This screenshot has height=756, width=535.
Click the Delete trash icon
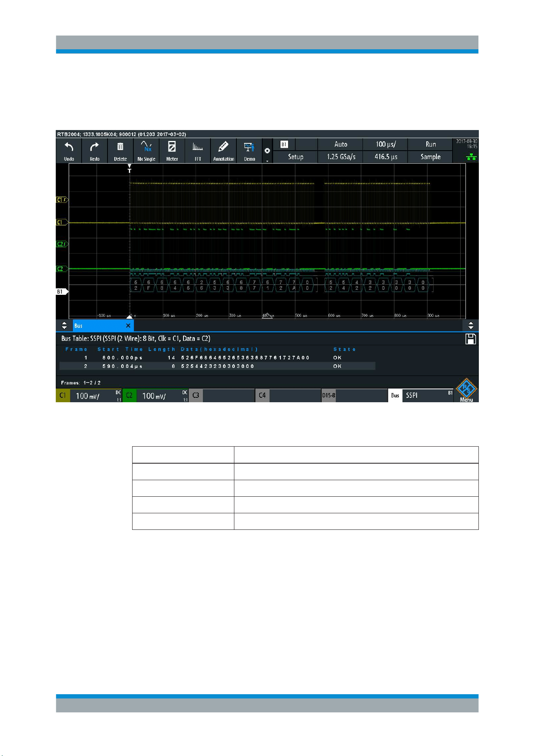120,151
